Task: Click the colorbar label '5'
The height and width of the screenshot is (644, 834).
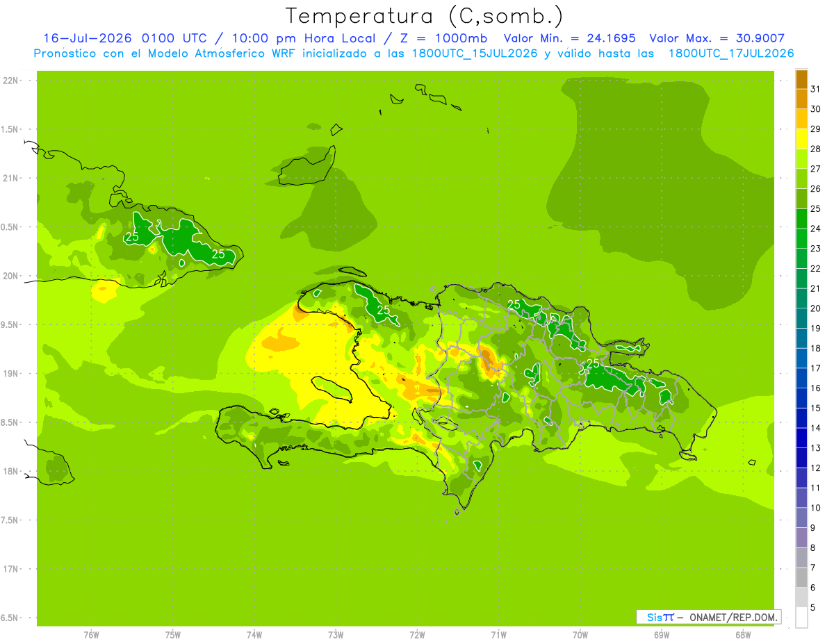Action: point(814,607)
